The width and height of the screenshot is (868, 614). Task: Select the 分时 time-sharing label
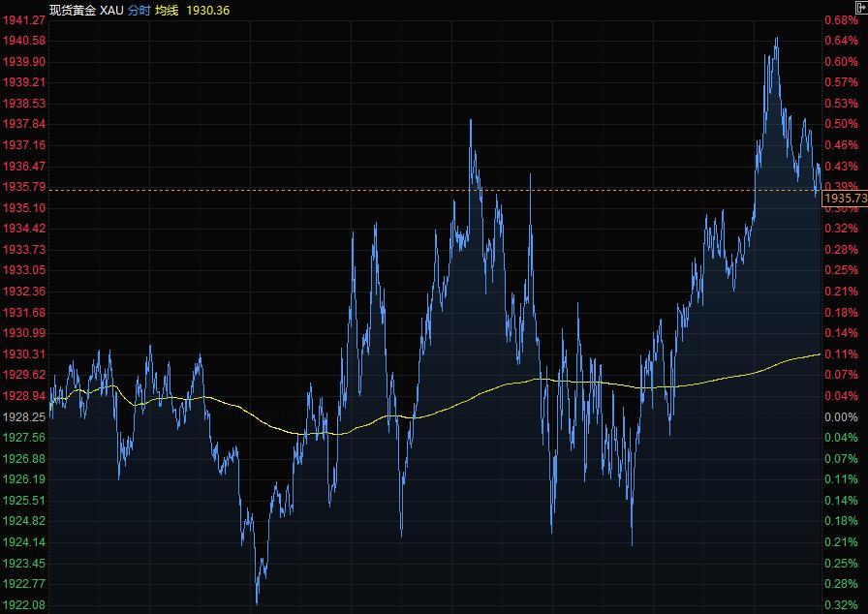coord(139,10)
